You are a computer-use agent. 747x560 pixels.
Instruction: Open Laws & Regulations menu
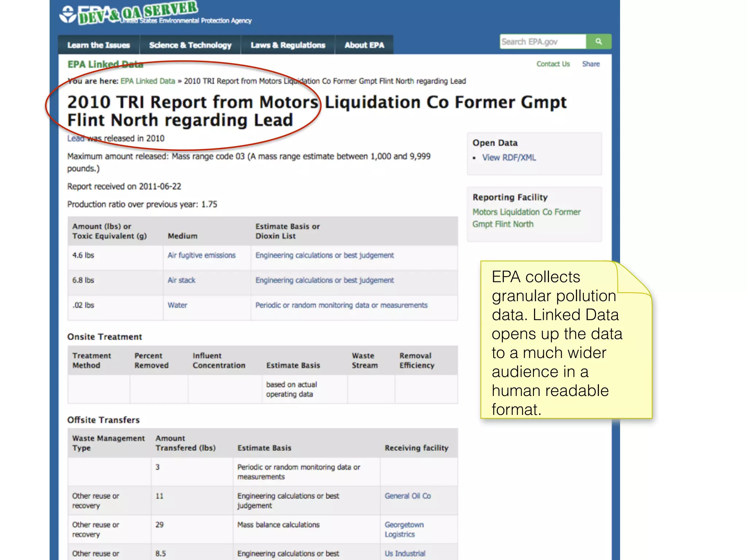point(288,45)
